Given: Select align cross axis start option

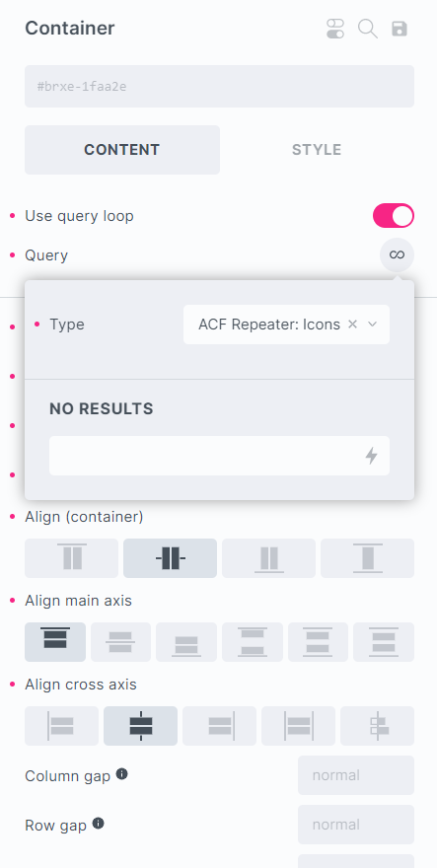Looking at the screenshot, I should (61, 726).
